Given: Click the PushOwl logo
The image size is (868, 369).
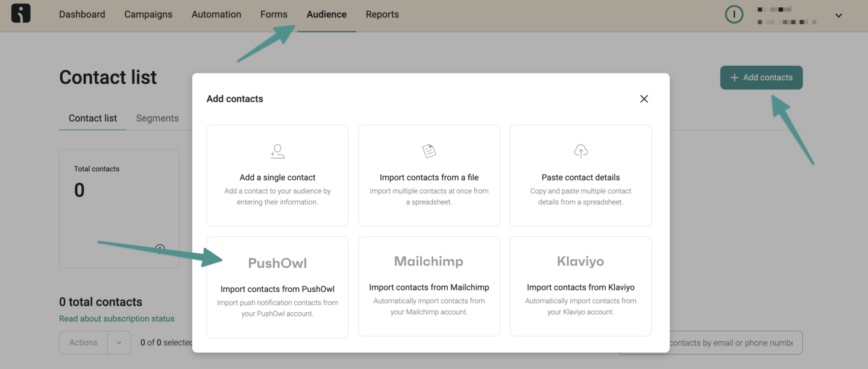Looking at the screenshot, I should (277, 263).
